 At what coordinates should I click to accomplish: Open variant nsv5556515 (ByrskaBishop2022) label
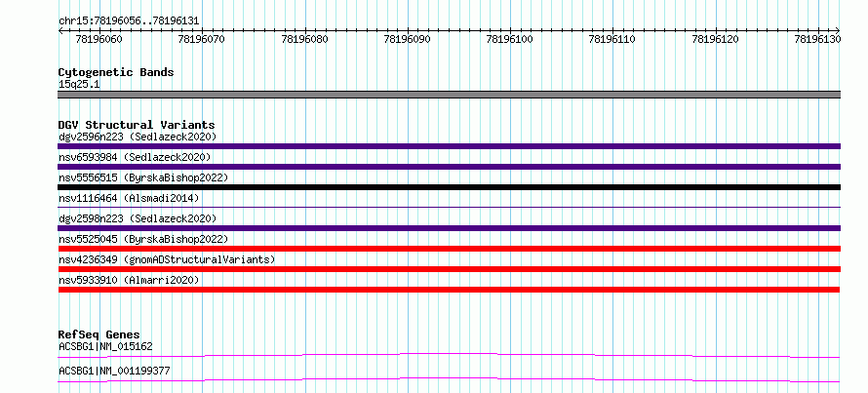pos(142,177)
